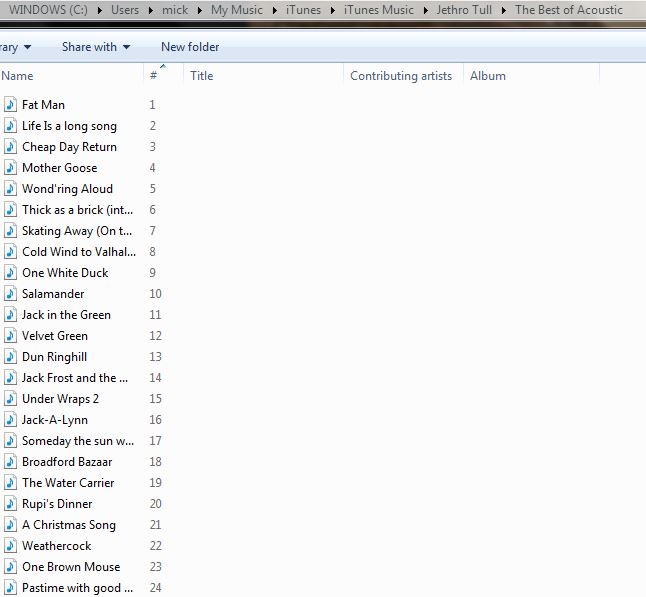The height and width of the screenshot is (597, 646).
Task: Open the Share with dropdown menu
Action: 96,47
